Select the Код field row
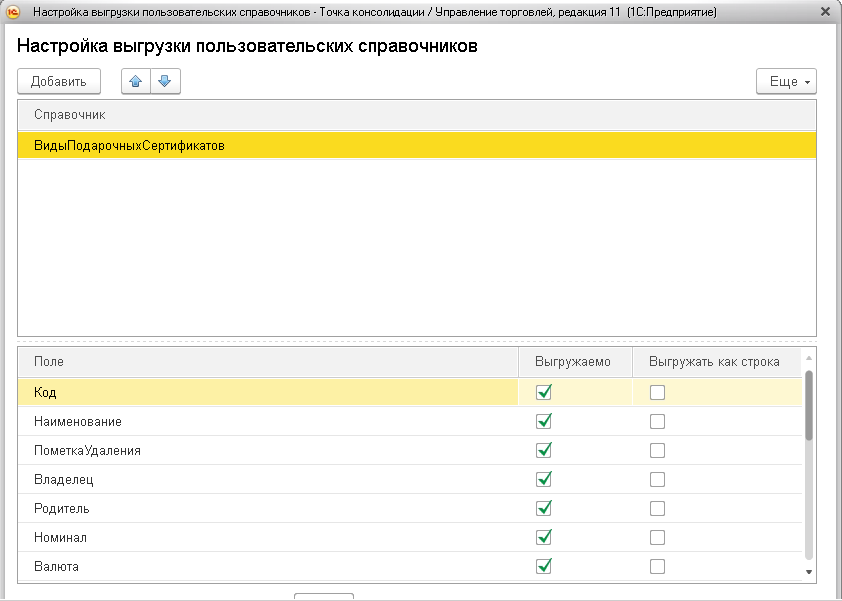 click(x=410, y=392)
